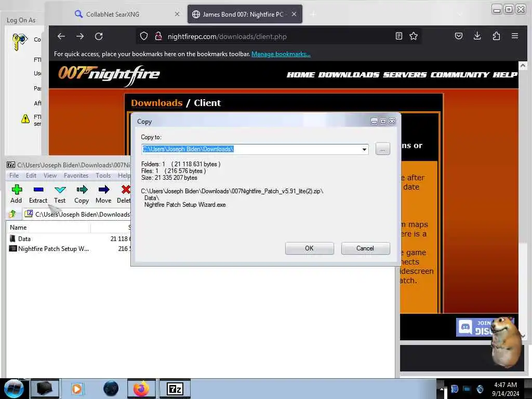Image resolution: width=532 pixels, height=399 pixels.
Task: Cancel the Copy dialog
Action: pyautogui.click(x=365, y=248)
